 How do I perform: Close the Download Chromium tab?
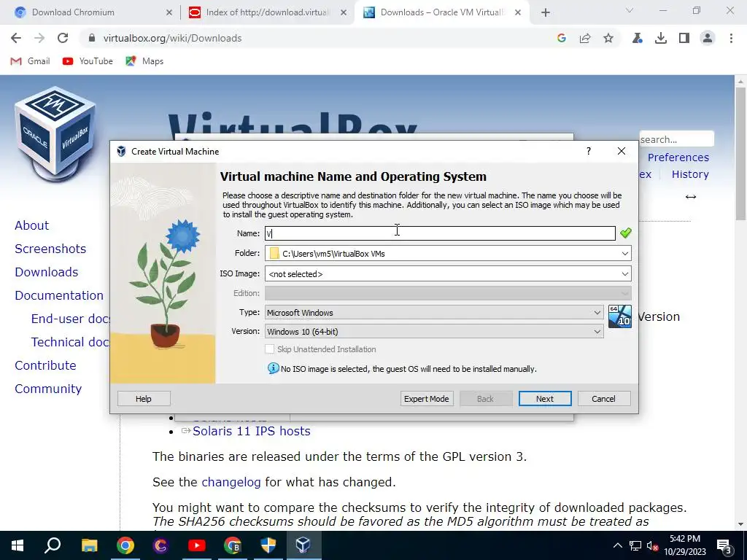[x=169, y=13]
